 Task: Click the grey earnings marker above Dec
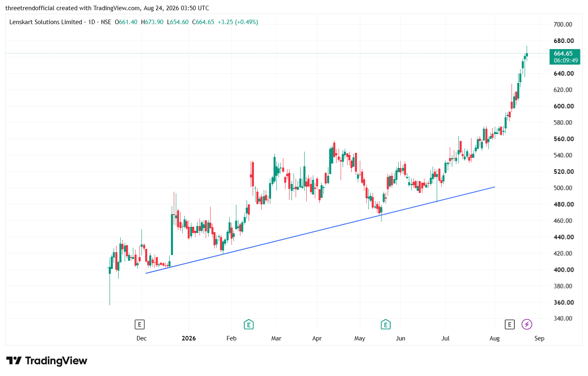click(139, 325)
